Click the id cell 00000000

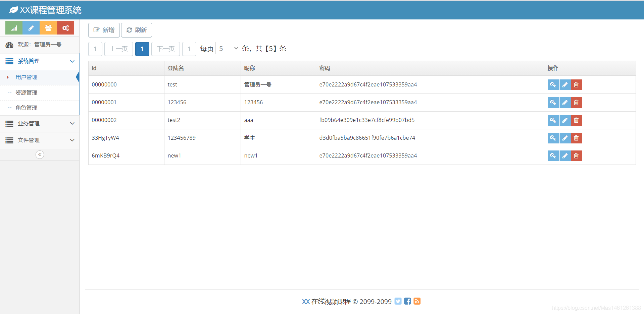(104, 85)
